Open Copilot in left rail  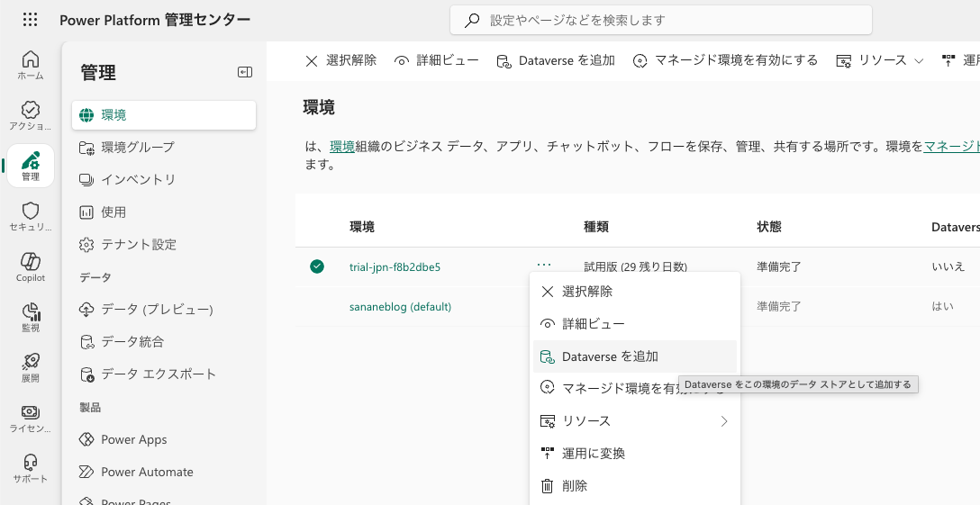coord(30,266)
